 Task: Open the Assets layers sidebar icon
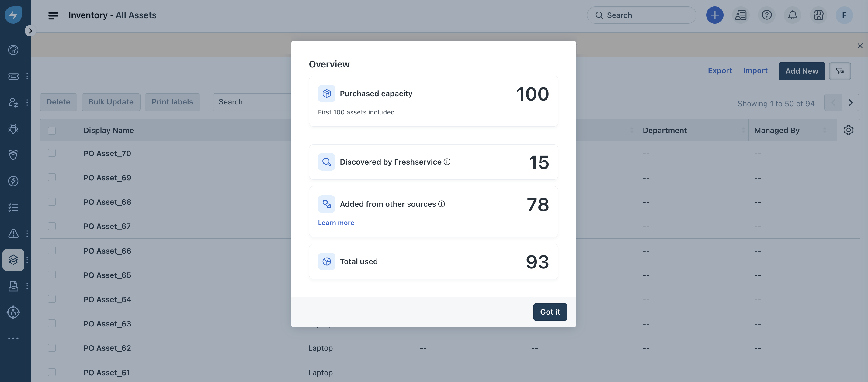click(x=13, y=260)
